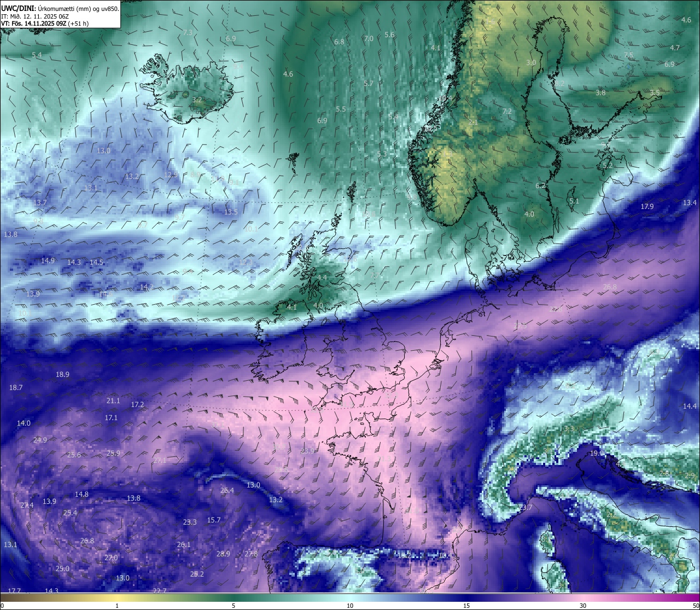
Task: Click the 14.5 value on the map
Action: tap(96, 263)
